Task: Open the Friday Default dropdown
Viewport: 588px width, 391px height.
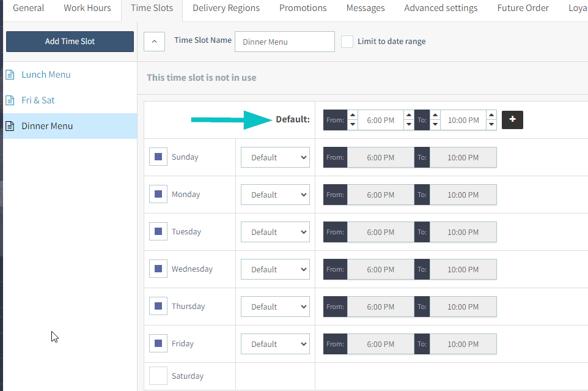Action: [x=275, y=344]
